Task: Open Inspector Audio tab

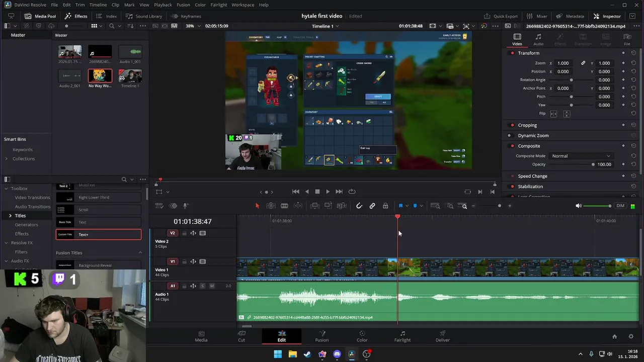Action: (x=538, y=40)
